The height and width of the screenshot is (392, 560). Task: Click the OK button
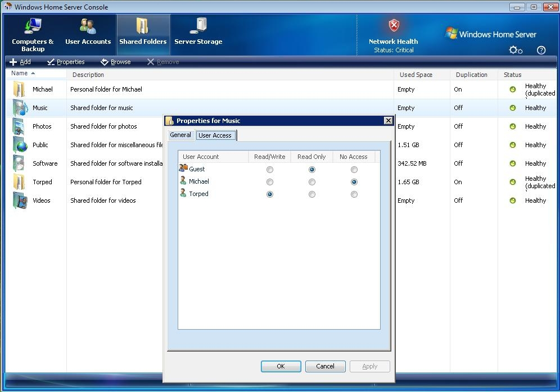[x=281, y=366]
